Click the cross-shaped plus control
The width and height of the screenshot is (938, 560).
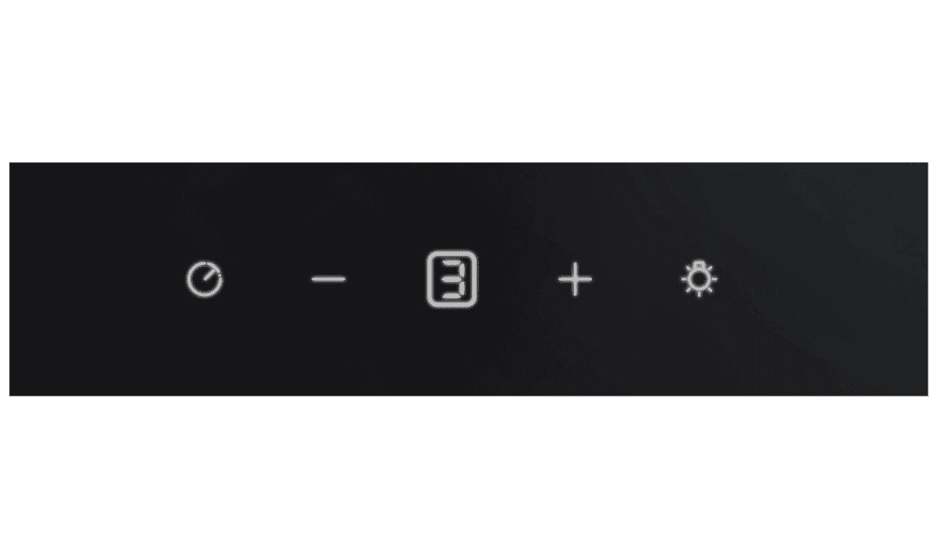click(575, 279)
